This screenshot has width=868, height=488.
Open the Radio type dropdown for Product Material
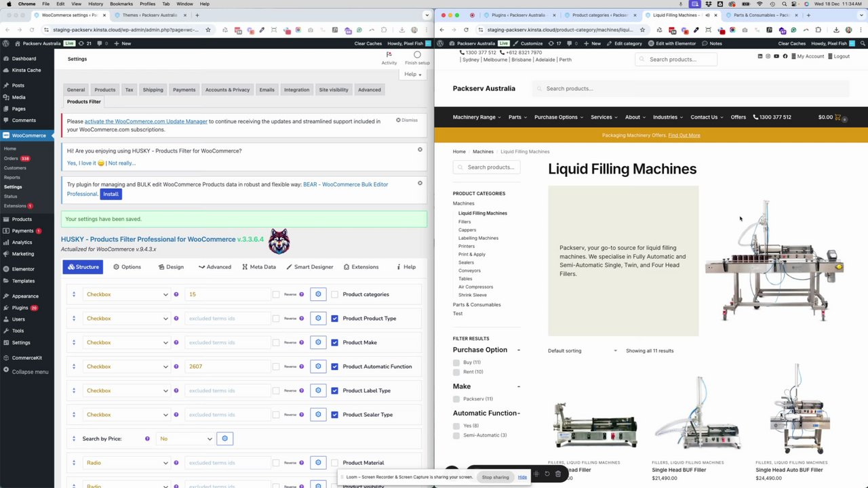pyautogui.click(x=126, y=463)
